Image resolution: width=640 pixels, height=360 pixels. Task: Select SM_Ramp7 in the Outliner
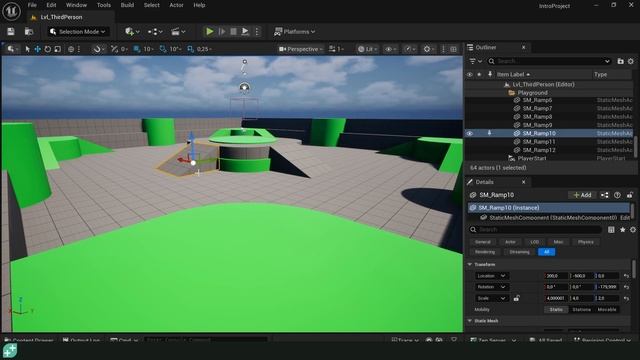click(x=537, y=109)
